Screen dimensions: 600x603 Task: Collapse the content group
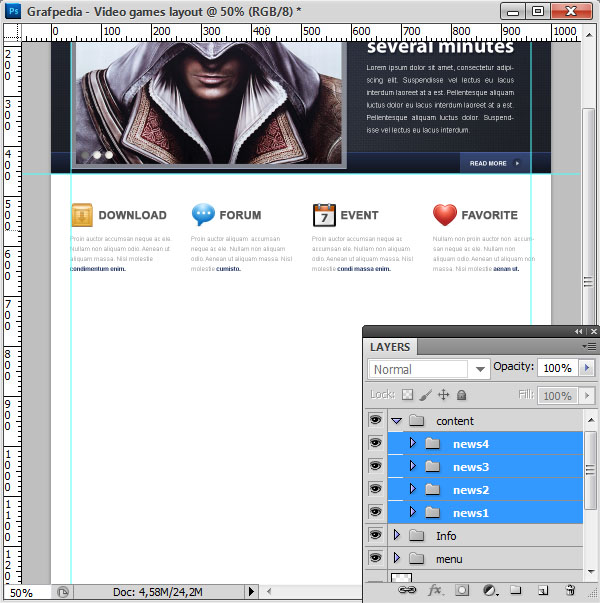(x=397, y=421)
